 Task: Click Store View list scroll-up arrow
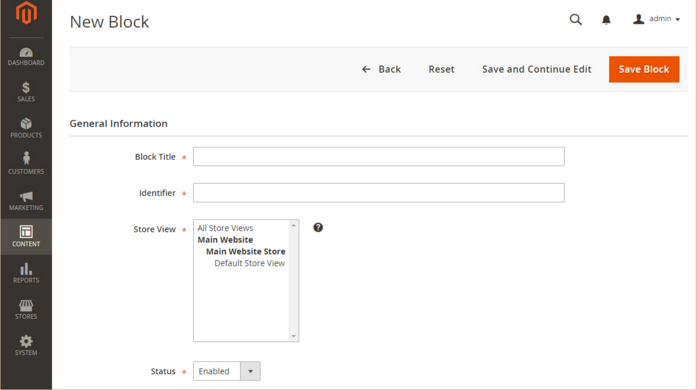293,226
